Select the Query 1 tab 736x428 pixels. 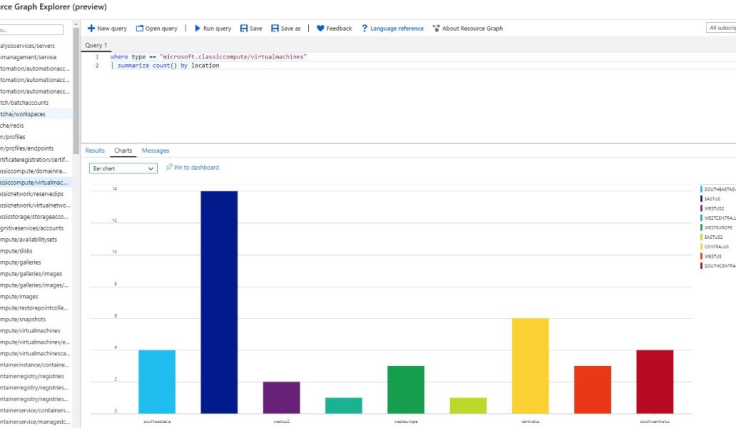[x=96, y=45]
